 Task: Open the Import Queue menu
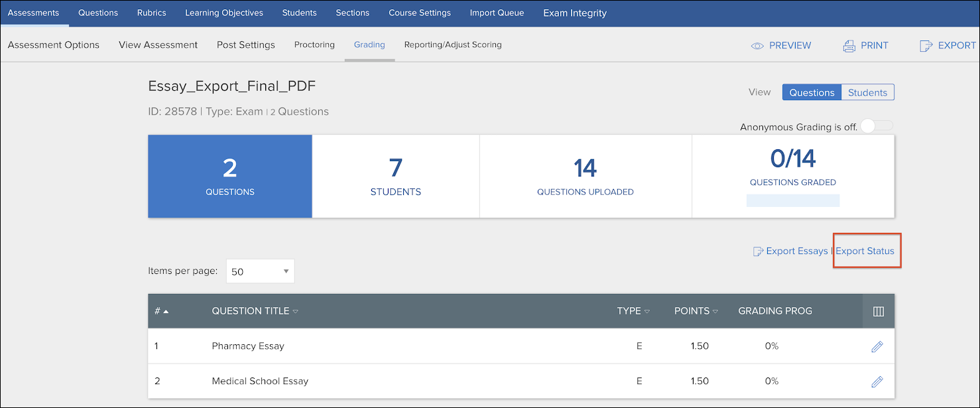tap(497, 13)
